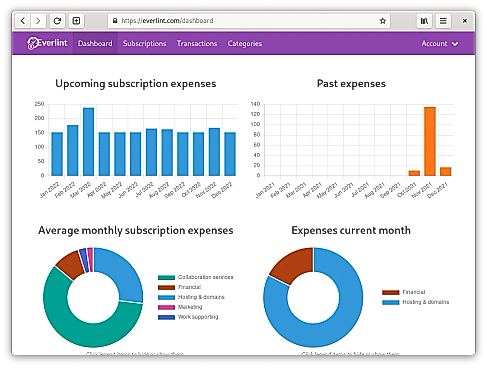
Task: Toggle Hosting & domains in the current month legend
Action: (x=416, y=302)
